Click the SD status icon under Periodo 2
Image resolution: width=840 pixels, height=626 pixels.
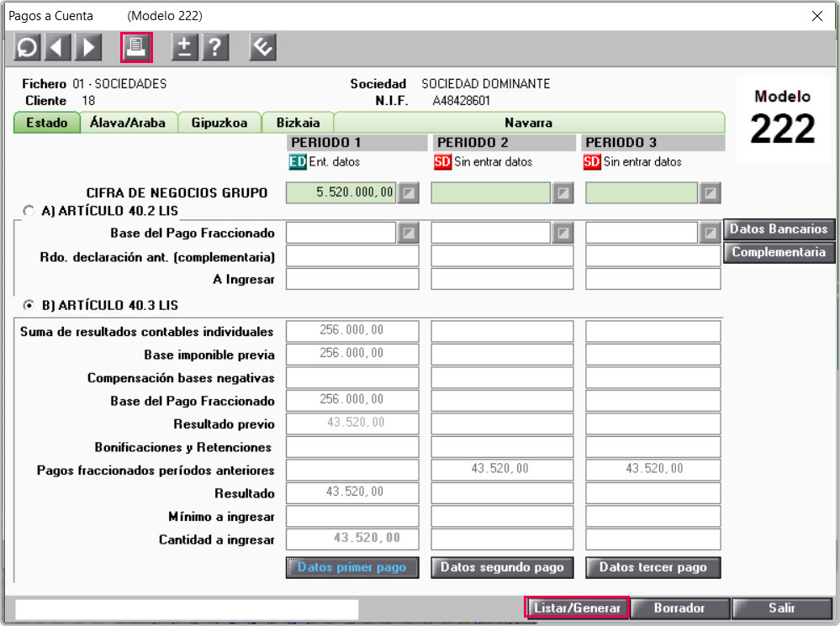(442, 161)
